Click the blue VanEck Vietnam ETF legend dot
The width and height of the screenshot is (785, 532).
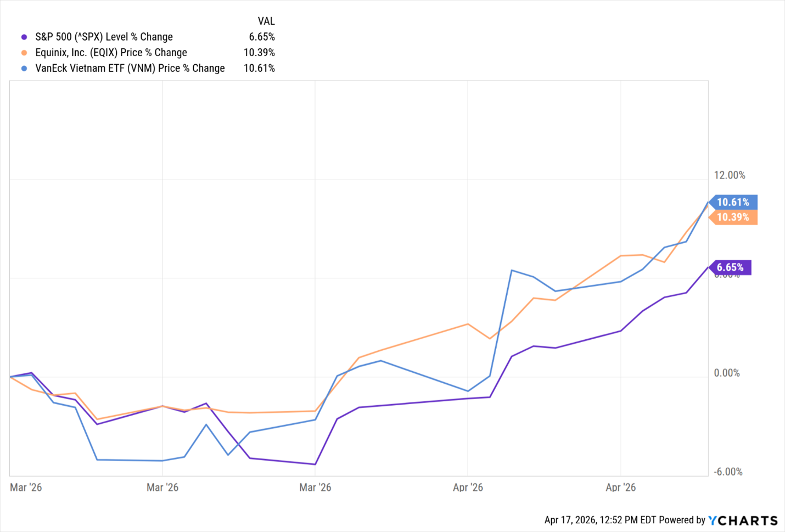tap(24, 69)
